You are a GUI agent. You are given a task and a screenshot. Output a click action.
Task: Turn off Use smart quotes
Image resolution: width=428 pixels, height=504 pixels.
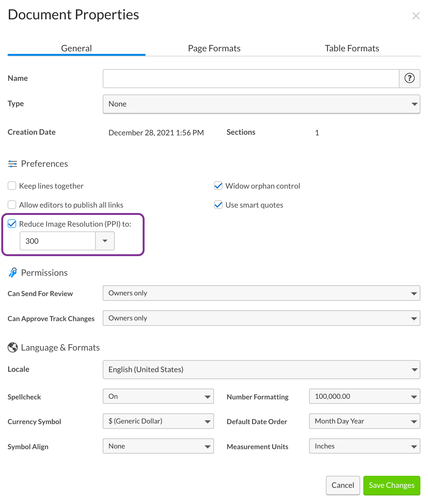218,205
